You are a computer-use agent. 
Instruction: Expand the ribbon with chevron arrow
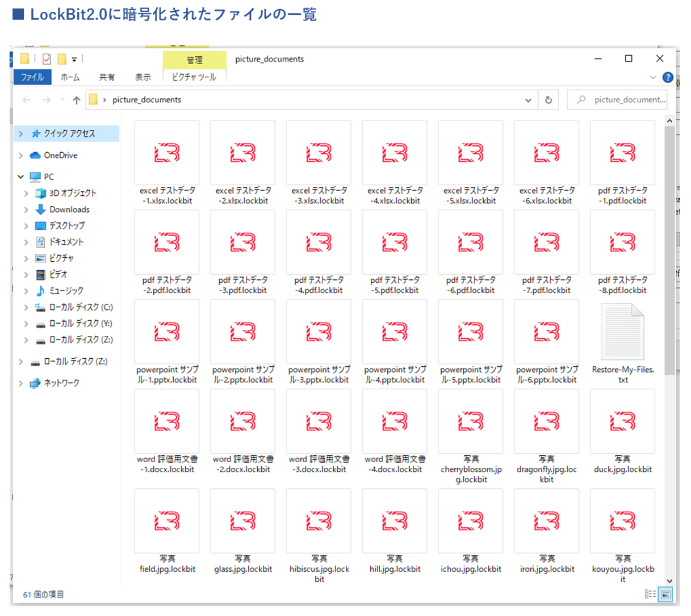652,77
